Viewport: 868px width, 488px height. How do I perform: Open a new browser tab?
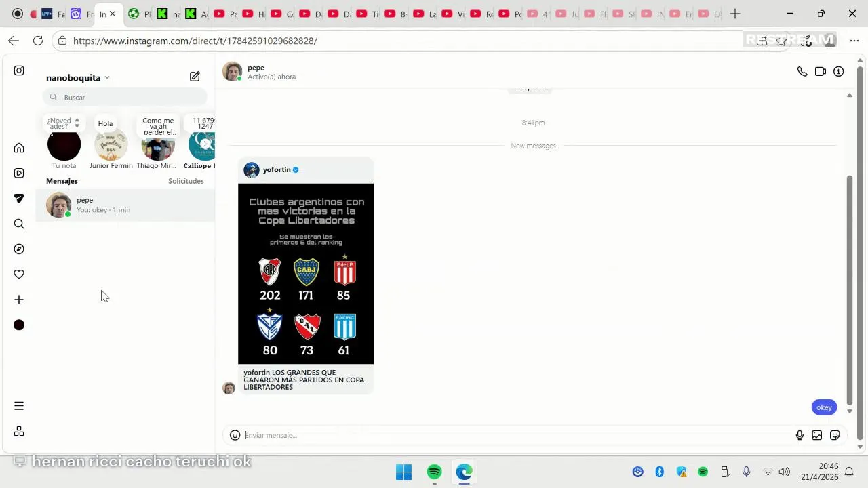point(735,14)
